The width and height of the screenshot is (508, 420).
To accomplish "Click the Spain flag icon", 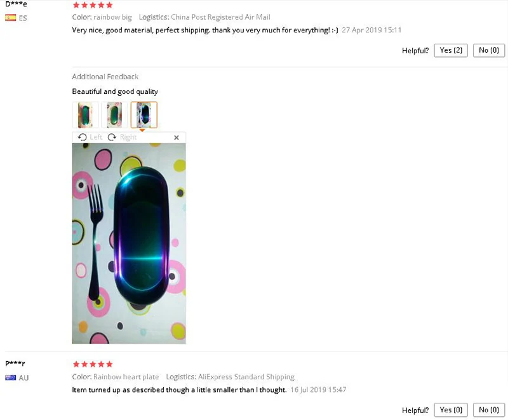I will [10, 18].
